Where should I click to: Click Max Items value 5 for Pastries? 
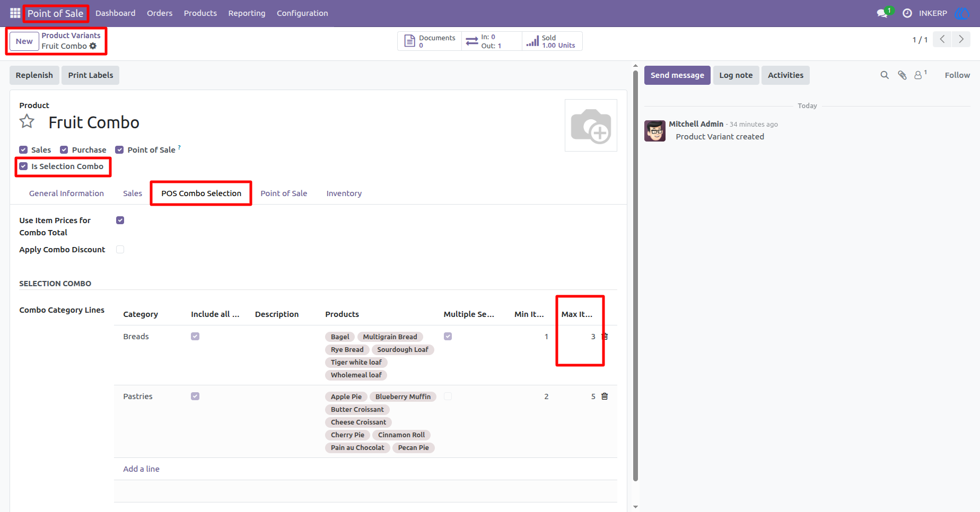(593, 396)
